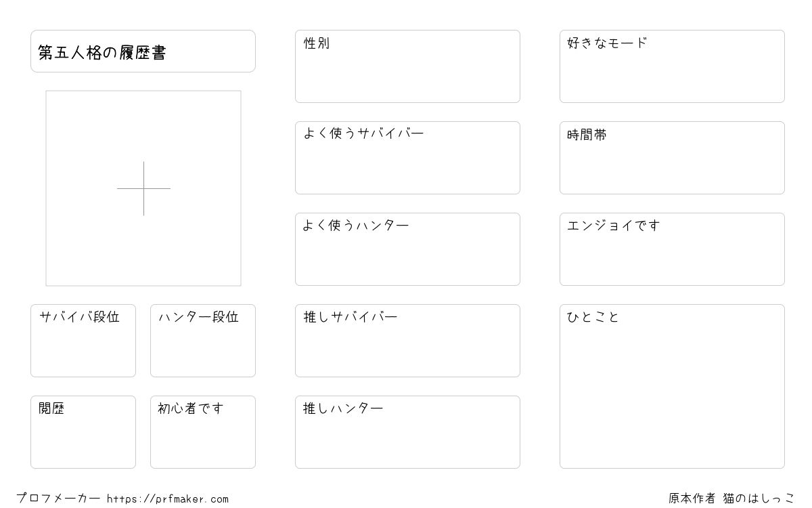Click the 性別 field
The height and width of the screenshot is (508, 812).
[407, 66]
